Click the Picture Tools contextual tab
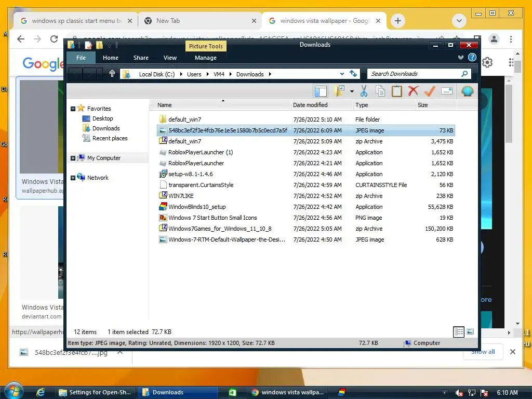The width and height of the screenshot is (532, 399). [x=206, y=46]
